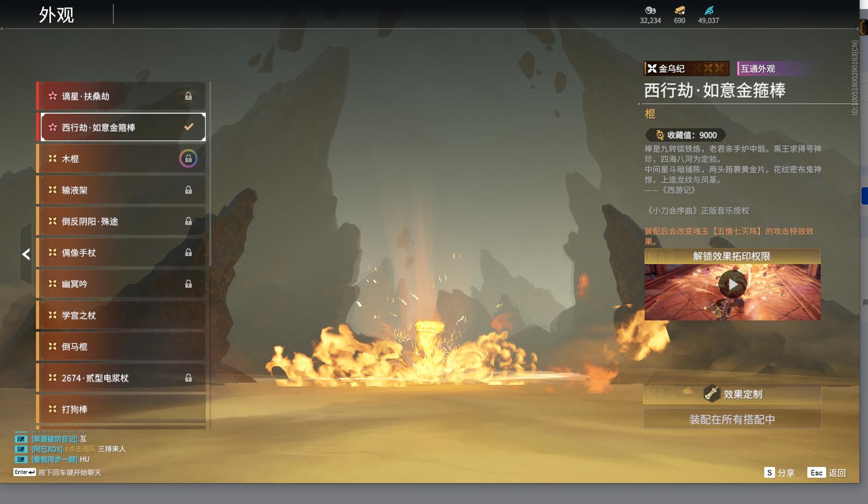
Task: Click the 690 currency amount
Action: pos(679,20)
